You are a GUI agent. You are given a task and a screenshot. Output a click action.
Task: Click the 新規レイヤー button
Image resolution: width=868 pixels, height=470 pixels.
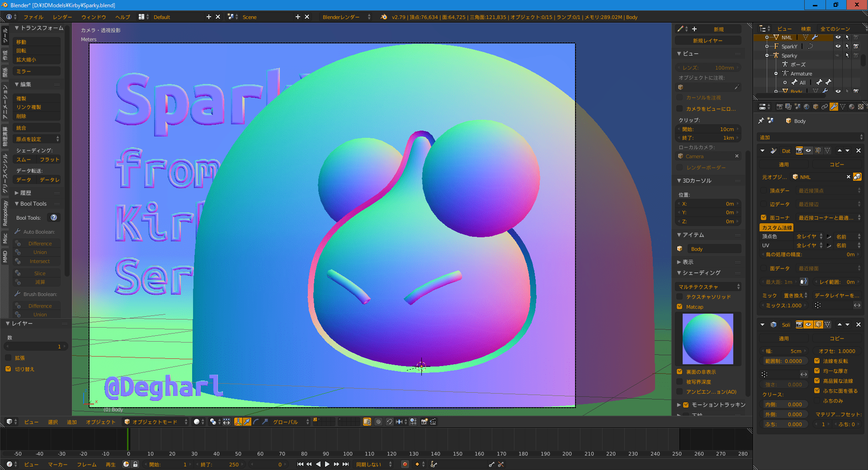tap(708, 41)
